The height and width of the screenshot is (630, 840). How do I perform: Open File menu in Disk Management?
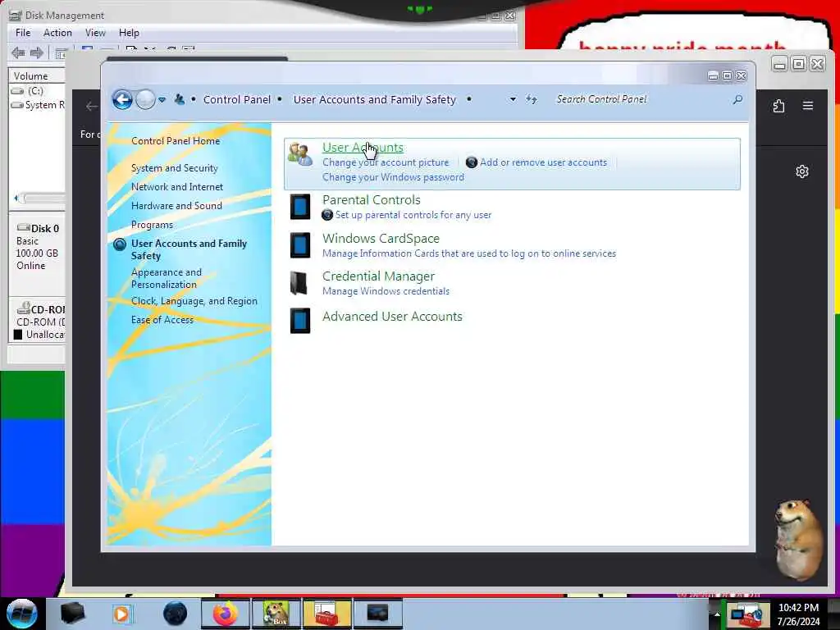[23, 33]
